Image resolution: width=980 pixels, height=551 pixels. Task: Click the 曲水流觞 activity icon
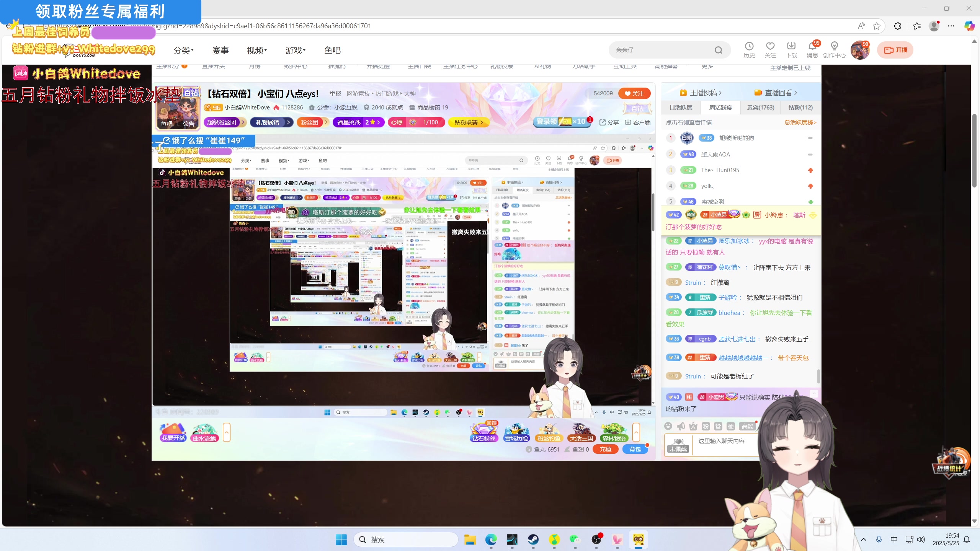tap(204, 432)
